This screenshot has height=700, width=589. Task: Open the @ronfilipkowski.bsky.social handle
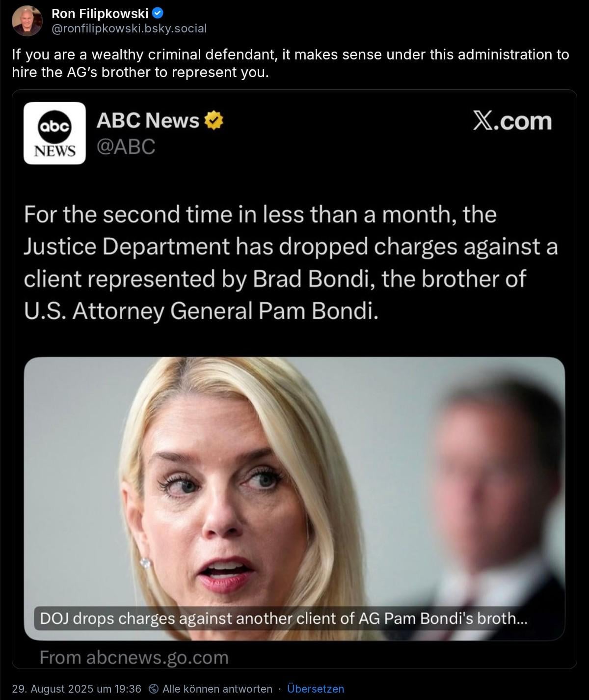pos(129,28)
